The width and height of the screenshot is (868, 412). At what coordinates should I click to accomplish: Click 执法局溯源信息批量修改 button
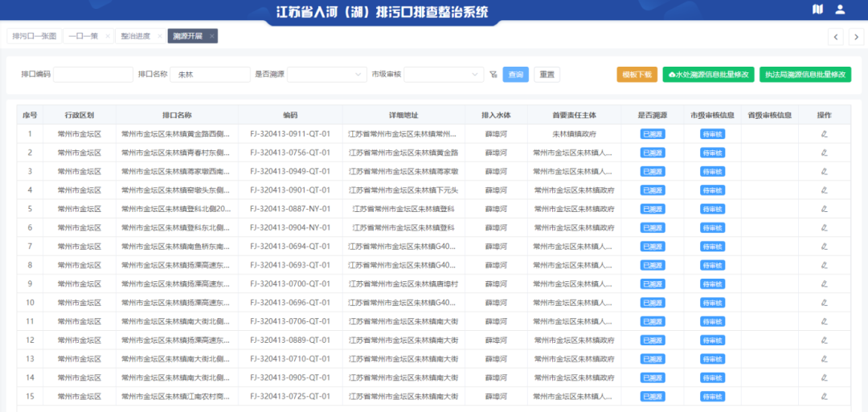click(x=805, y=75)
